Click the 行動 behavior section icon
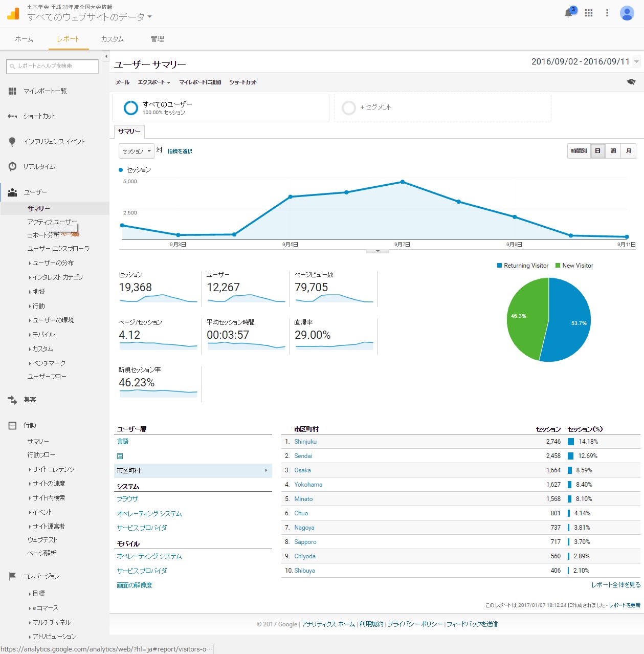The image size is (644, 654). (12, 425)
